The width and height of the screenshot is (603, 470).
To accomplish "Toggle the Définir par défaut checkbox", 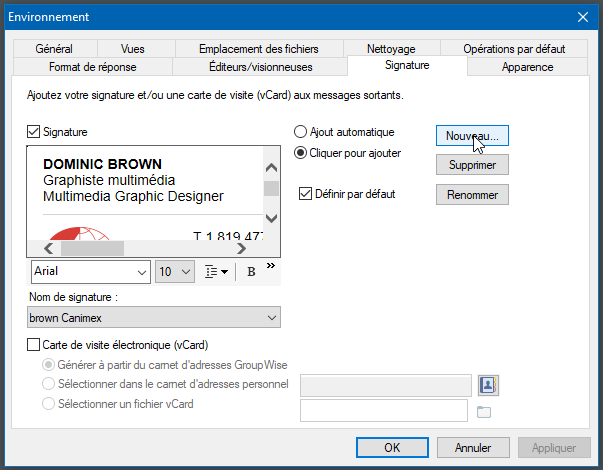I will point(306,193).
